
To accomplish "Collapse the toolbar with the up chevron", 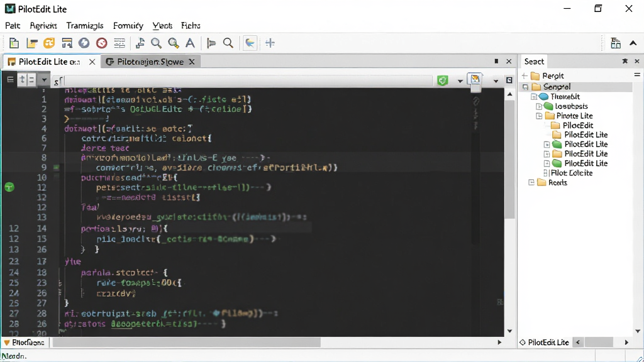I will pyautogui.click(x=633, y=43).
